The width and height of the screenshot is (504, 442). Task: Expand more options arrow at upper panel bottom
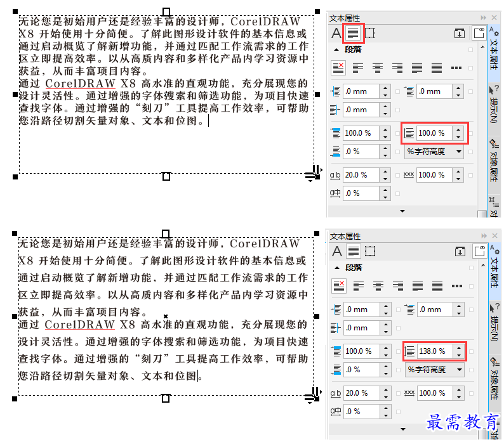click(402, 211)
